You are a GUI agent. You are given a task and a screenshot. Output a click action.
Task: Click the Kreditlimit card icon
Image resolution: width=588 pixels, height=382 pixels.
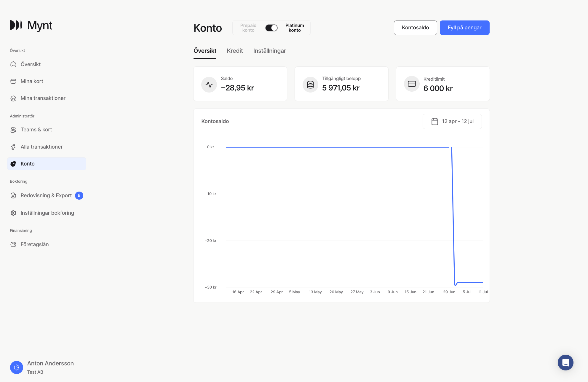(x=412, y=84)
